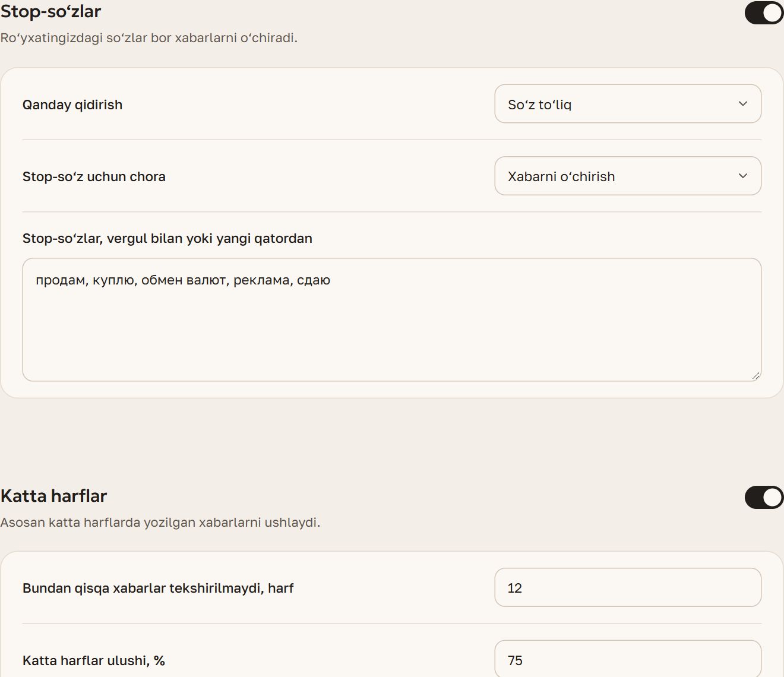784x677 pixels.
Task: Select the Stop-so‘zlar section heading
Action: [51, 11]
